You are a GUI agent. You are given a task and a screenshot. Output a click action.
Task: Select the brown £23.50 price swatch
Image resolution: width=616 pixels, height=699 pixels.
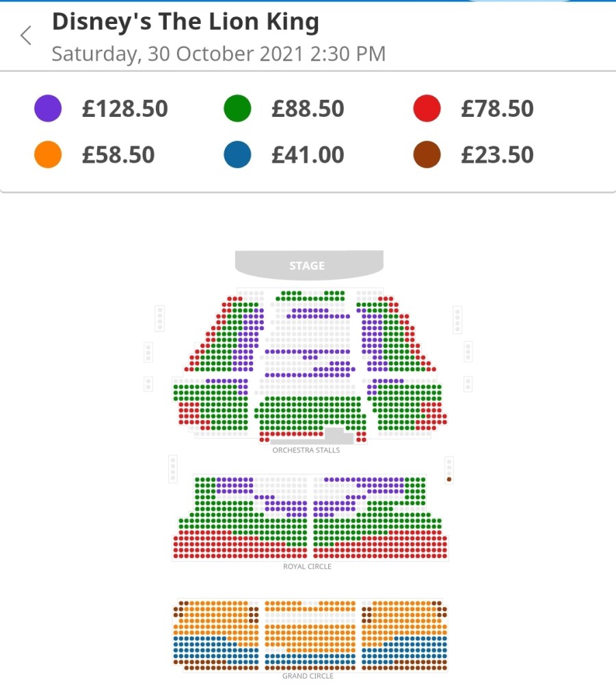(427, 155)
